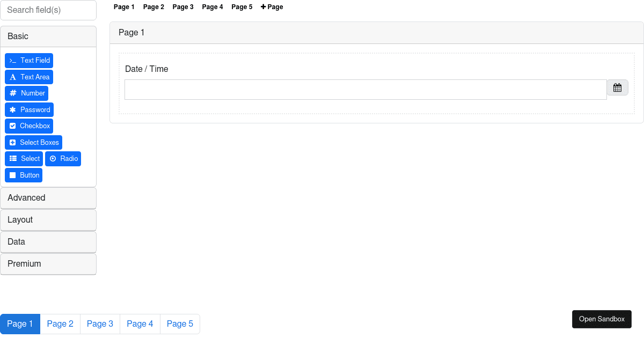This screenshot has height=338, width=644.
Task: Go to Page 5 in the bottom pagination
Action: [x=180, y=324]
